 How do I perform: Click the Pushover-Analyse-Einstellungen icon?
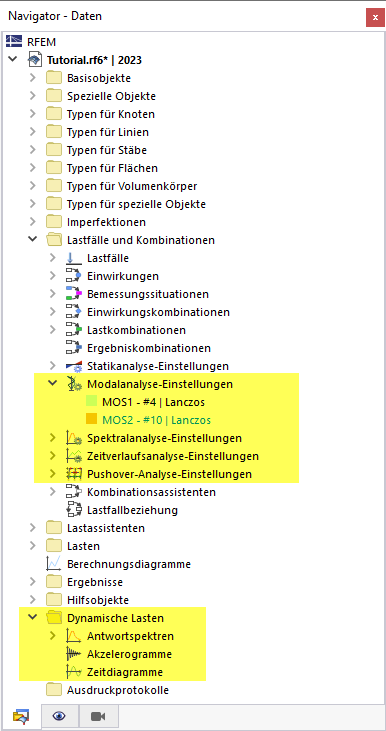coord(74,474)
